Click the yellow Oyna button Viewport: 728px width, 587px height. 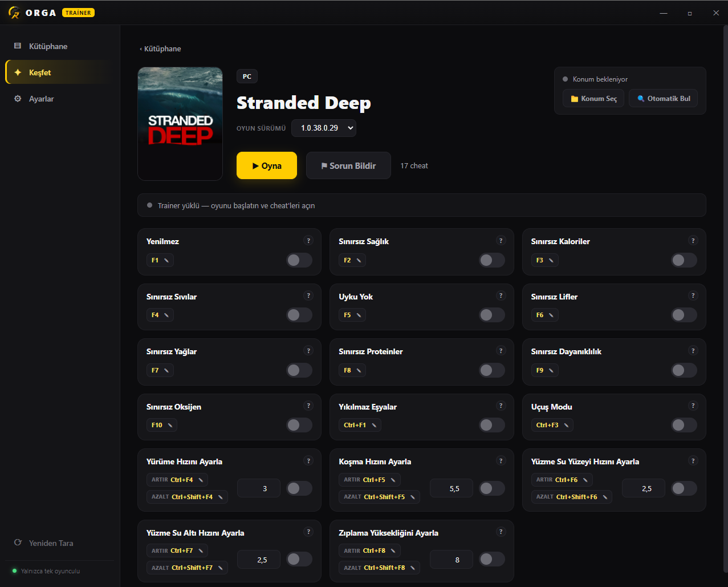coord(267,165)
